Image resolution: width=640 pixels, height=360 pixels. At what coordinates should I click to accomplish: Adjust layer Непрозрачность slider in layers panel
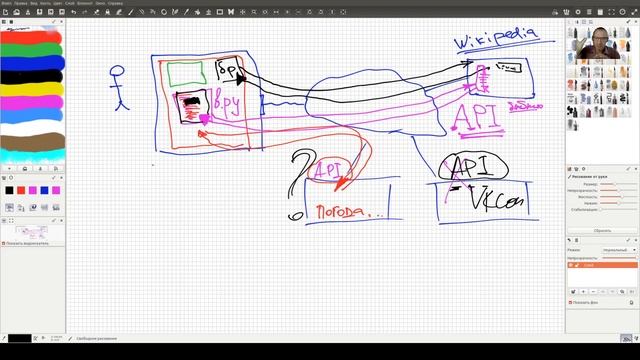tap(620, 258)
